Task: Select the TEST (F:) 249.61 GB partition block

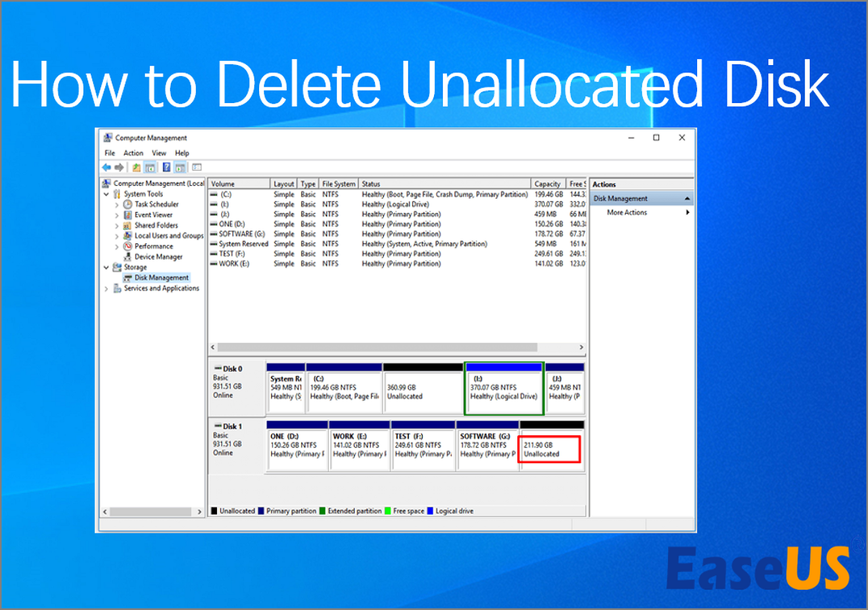Action: click(424, 445)
